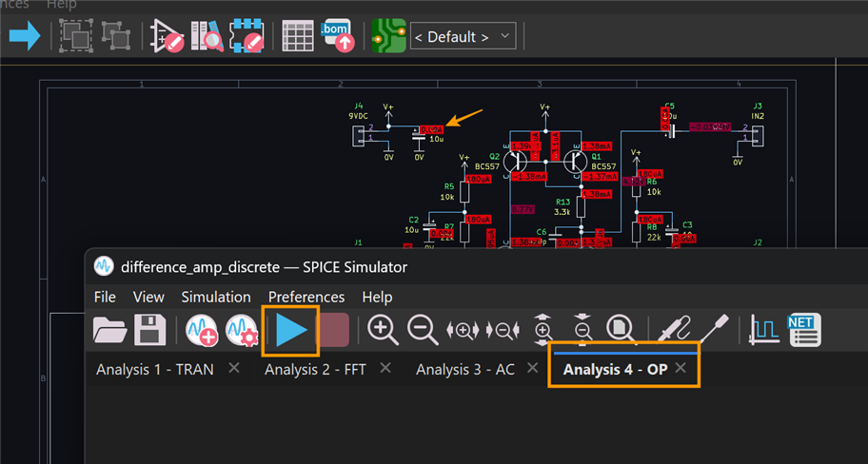
Task: Close the Analysis 3 - AC tab
Action: click(533, 368)
